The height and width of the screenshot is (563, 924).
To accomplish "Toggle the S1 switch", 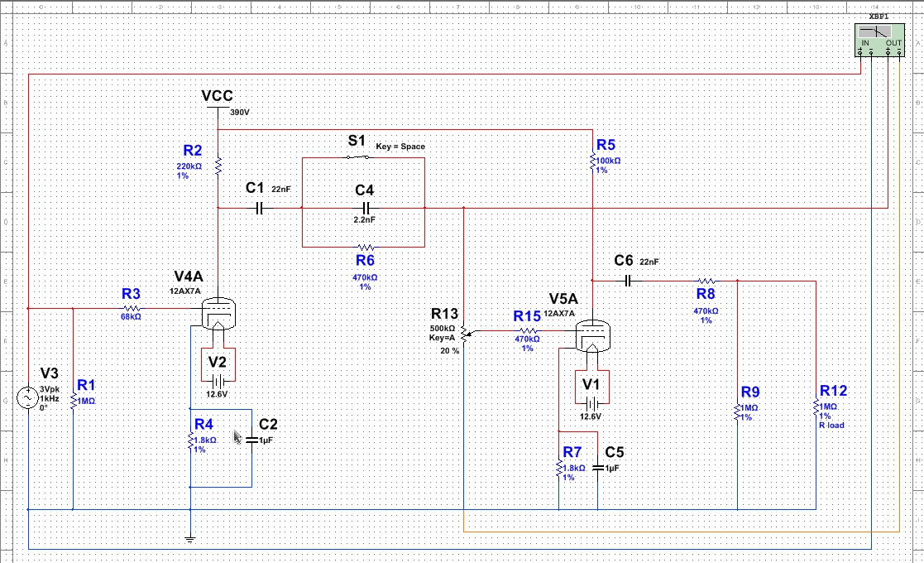I will click(x=357, y=157).
